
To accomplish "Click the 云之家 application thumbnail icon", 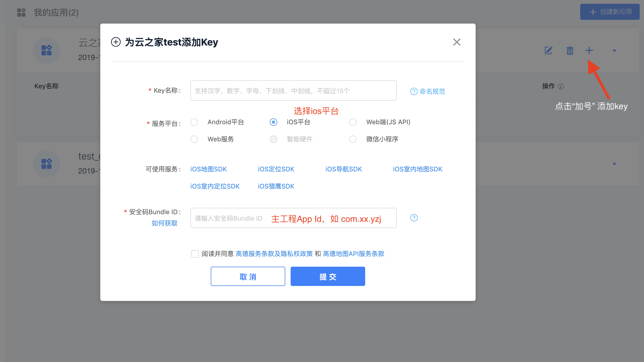I will [47, 50].
